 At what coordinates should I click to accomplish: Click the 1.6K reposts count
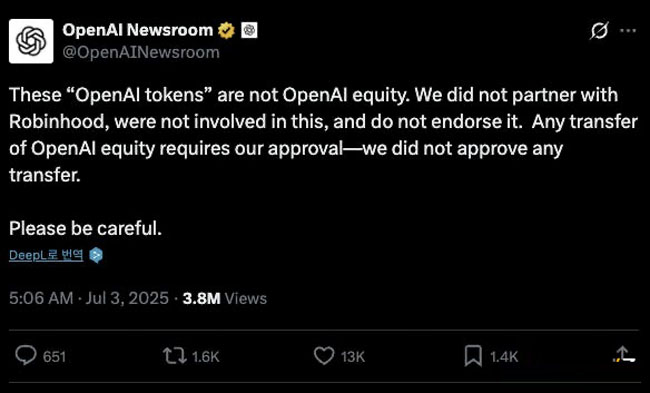pyautogui.click(x=206, y=357)
